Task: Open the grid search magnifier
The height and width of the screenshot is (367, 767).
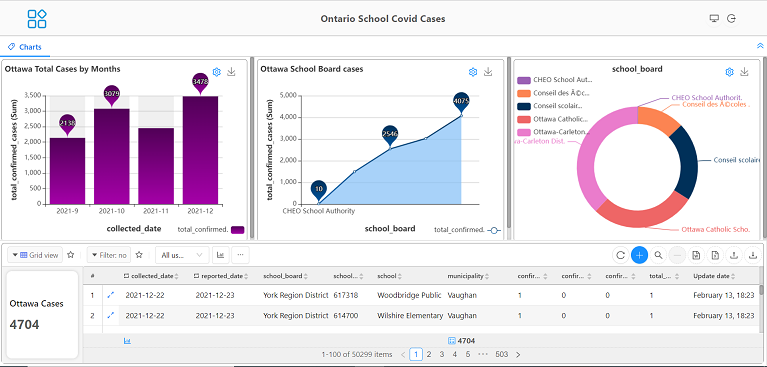Action: pos(658,255)
